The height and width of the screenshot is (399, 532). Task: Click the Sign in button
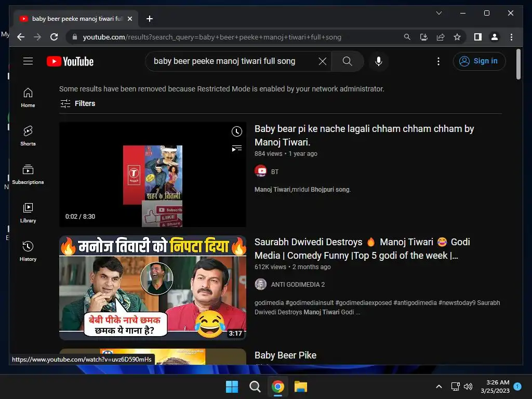coord(479,61)
